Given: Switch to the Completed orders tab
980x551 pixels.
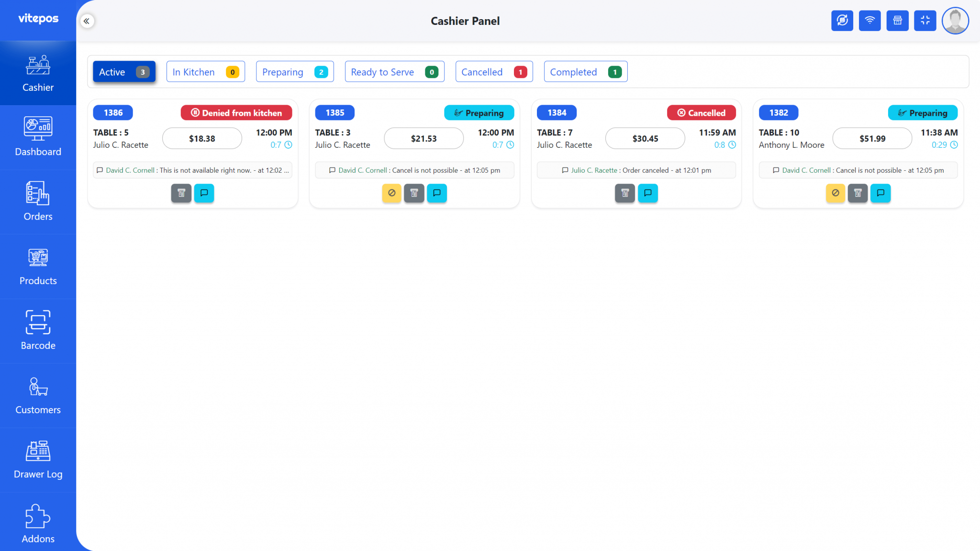Looking at the screenshot, I should [585, 72].
